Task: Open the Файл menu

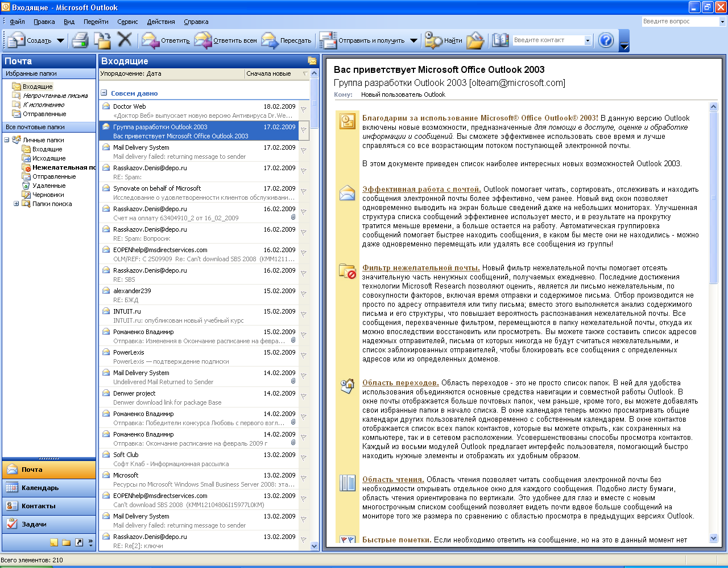Action: coord(17,22)
